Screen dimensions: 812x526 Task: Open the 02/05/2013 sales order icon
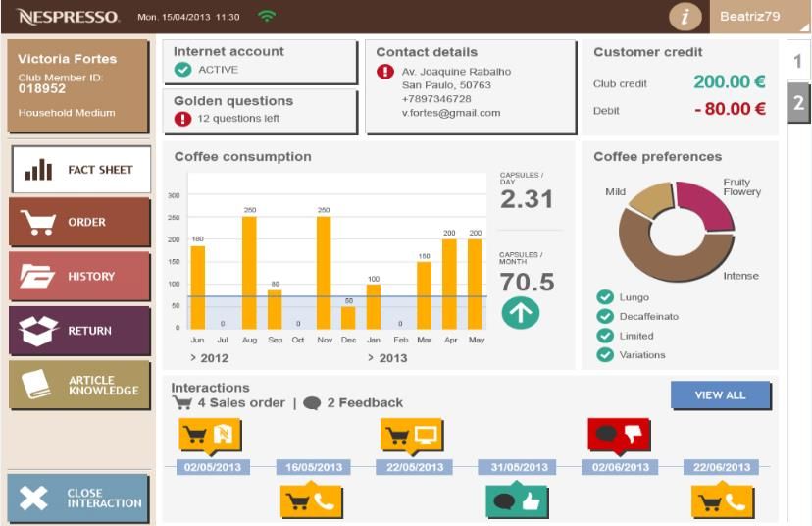pyautogui.click(x=210, y=435)
